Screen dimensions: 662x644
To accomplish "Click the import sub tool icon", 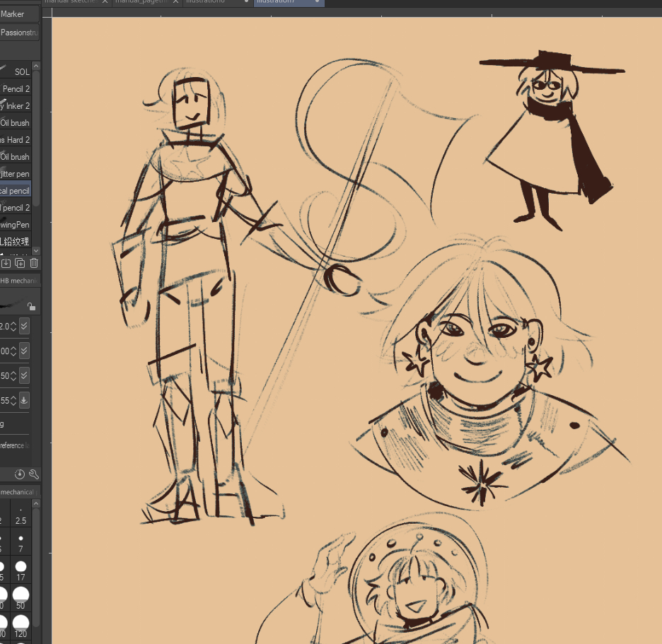I will click(6, 263).
